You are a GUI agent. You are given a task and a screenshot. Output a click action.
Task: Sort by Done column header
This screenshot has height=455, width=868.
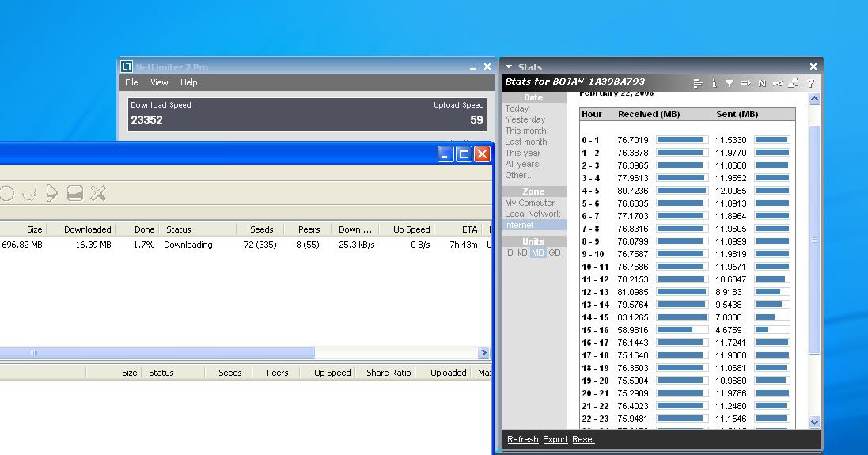(x=145, y=229)
